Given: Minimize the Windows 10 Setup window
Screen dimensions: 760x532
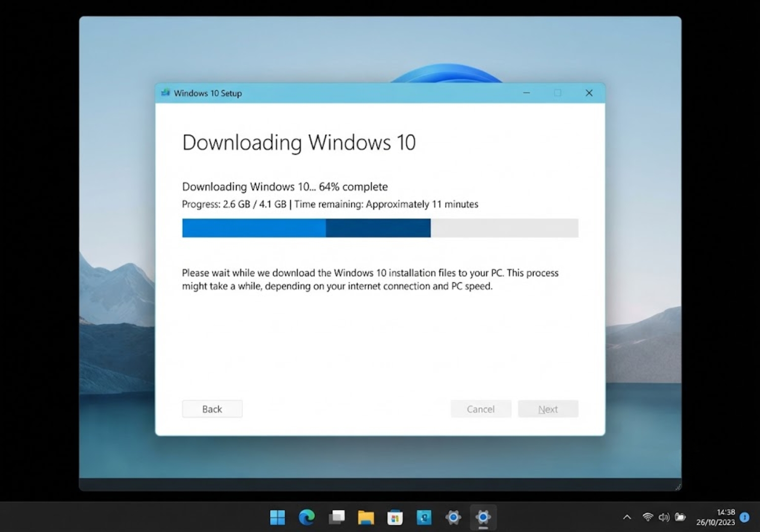Looking at the screenshot, I should click(x=526, y=93).
